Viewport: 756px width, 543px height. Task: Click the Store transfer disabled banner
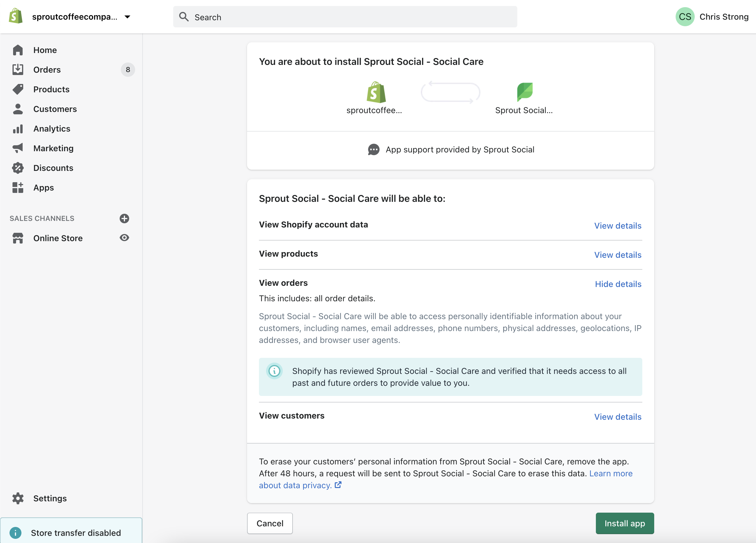71,531
